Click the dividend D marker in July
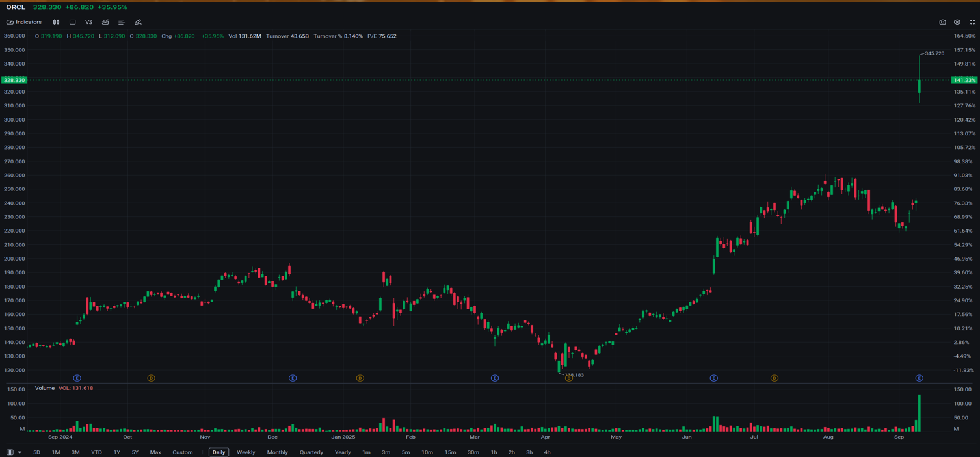The width and height of the screenshot is (980, 457). click(774, 378)
